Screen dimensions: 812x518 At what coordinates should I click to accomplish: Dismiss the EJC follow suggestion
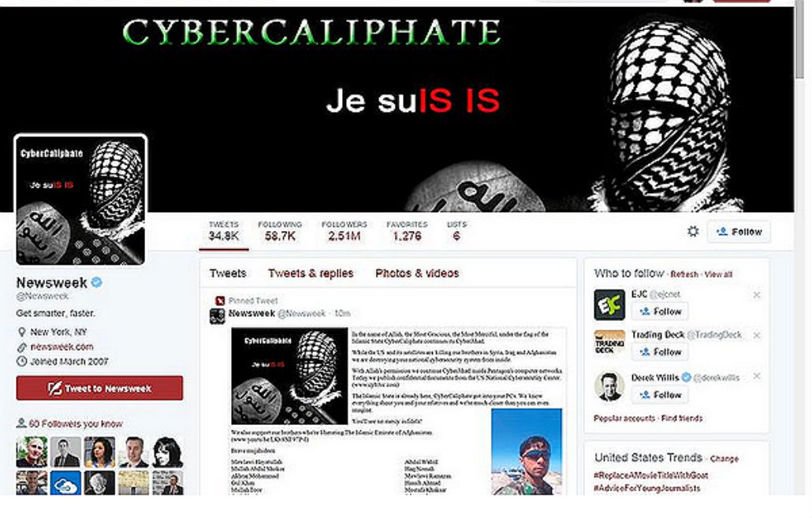[757, 295]
